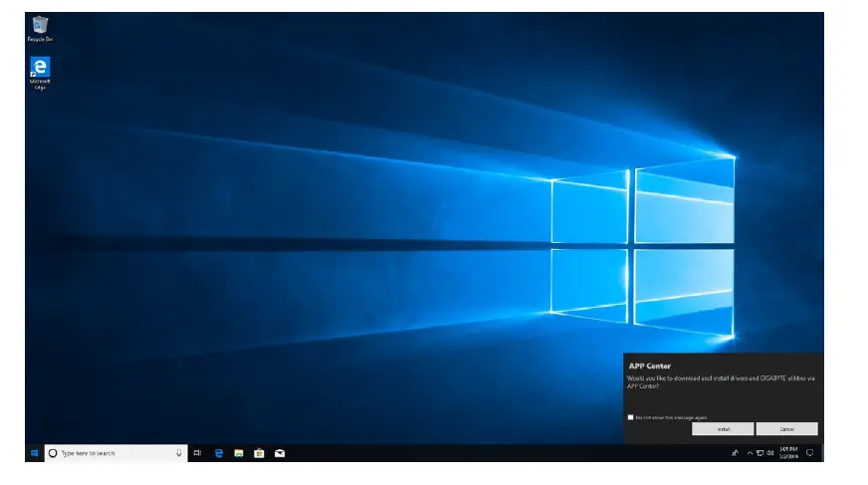Image resolution: width=868 pixels, height=485 pixels.
Task: Click the 'Would you like to download' message
Action: pyautogui.click(x=721, y=382)
